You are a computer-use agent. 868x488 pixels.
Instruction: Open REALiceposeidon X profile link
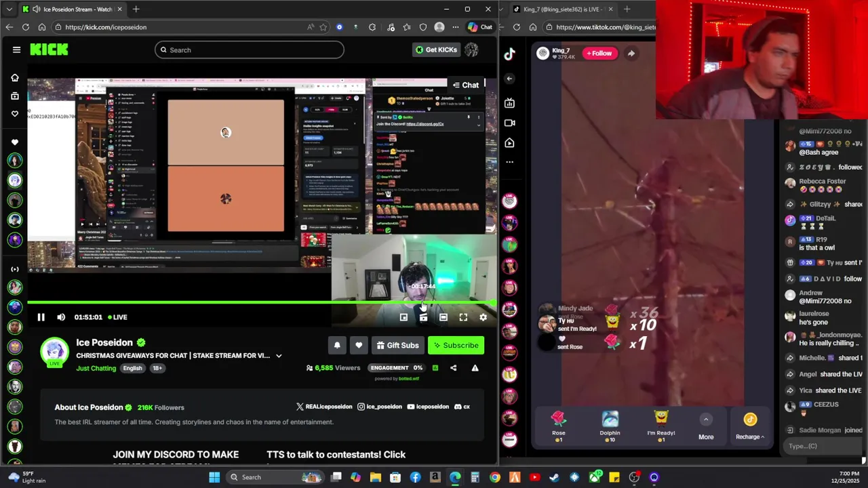(324, 407)
